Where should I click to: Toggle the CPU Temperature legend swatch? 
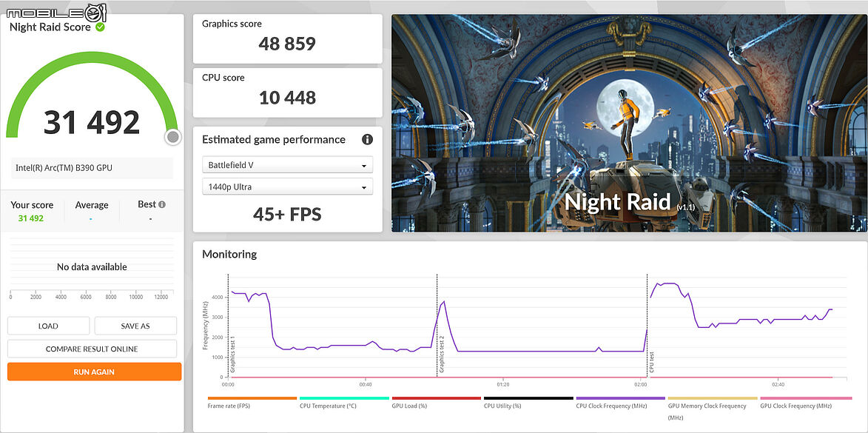(x=344, y=398)
